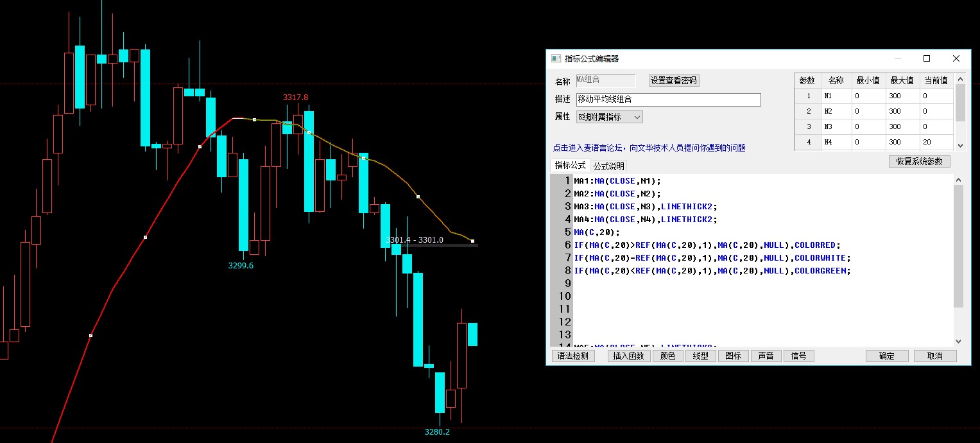Open the 属性 K线附属指标 dropdown
Screen dimensions: 980x443
tap(609, 117)
